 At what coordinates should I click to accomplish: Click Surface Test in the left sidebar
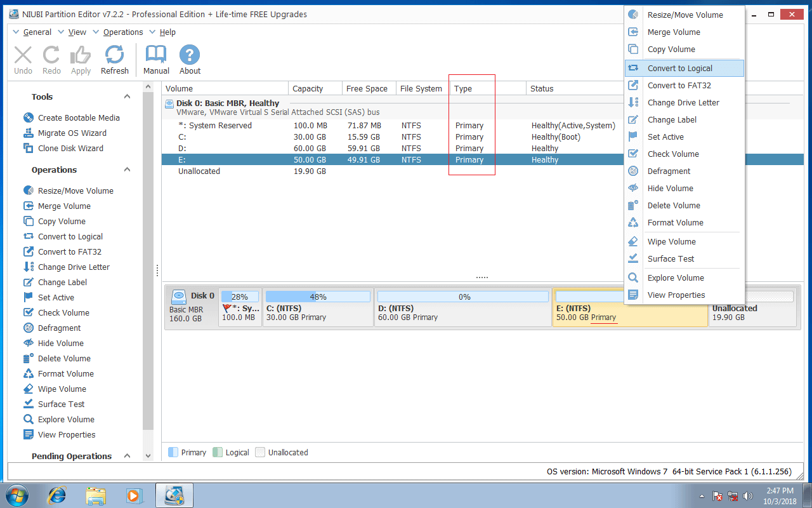pyautogui.click(x=61, y=404)
